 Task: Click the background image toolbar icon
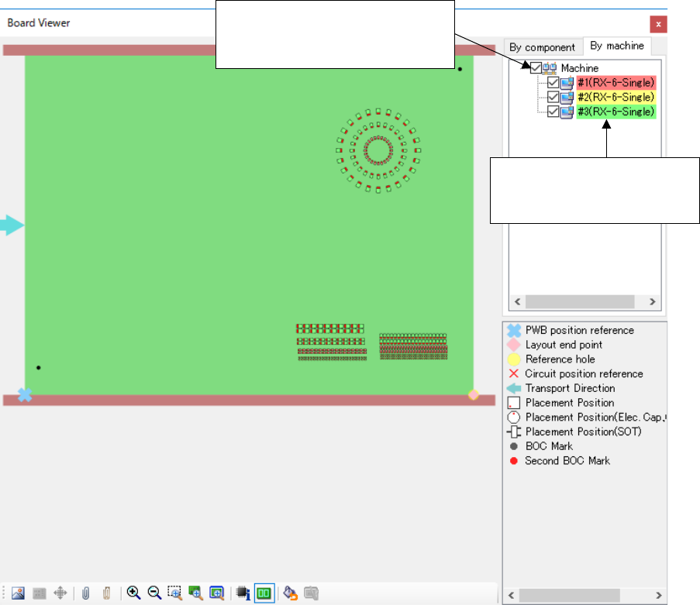coord(19,593)
